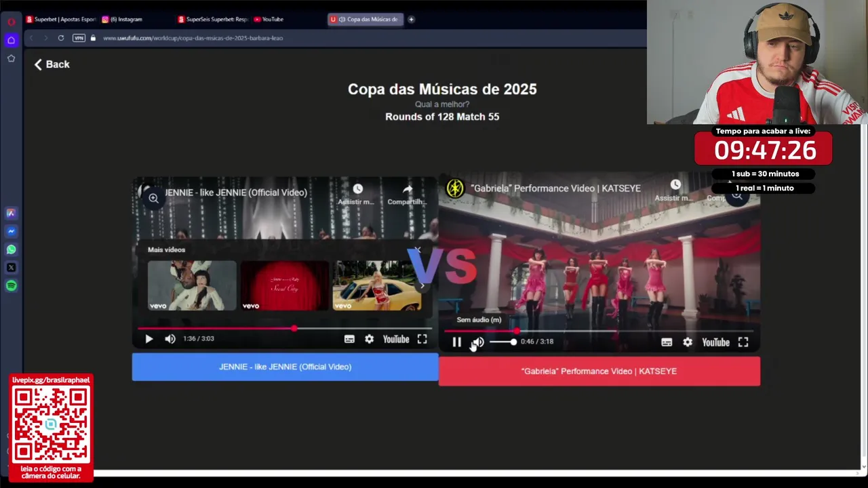Enter fullscreen on the JENNIE video
Image resolution: width=868 pixels, height=488 pixels.
422,339
